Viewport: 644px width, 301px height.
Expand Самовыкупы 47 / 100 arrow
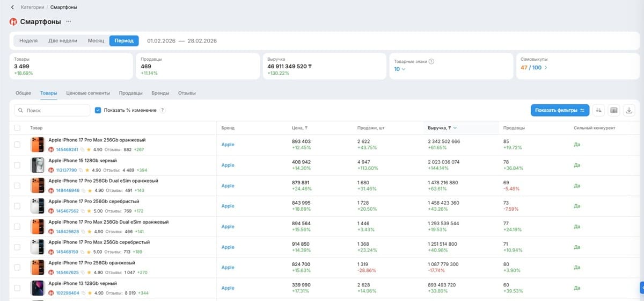[546, 68]
